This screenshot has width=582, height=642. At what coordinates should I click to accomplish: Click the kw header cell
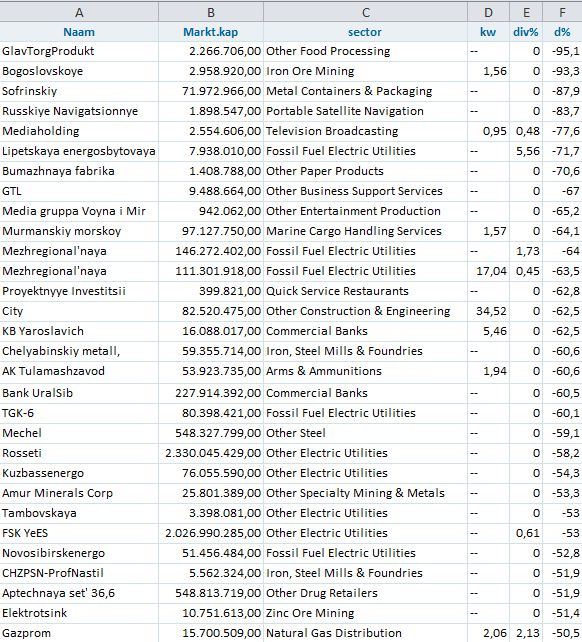(x=488, y=32)
